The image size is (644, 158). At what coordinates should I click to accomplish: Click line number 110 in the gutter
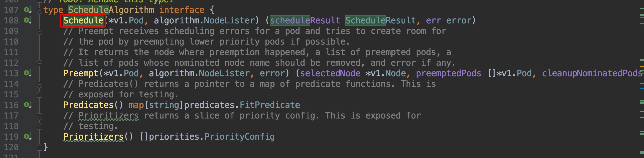click(11, 42)
